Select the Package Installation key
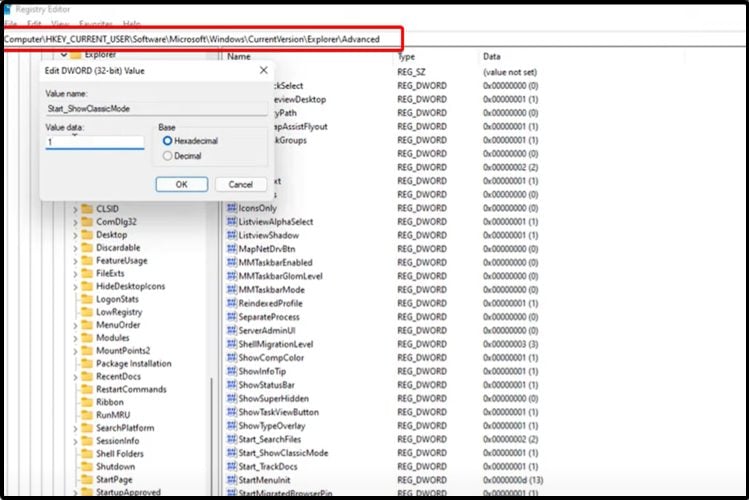Image resolution: width=749 pixels, height=500 pixels. pyautogui.click(x=133, y=363)
